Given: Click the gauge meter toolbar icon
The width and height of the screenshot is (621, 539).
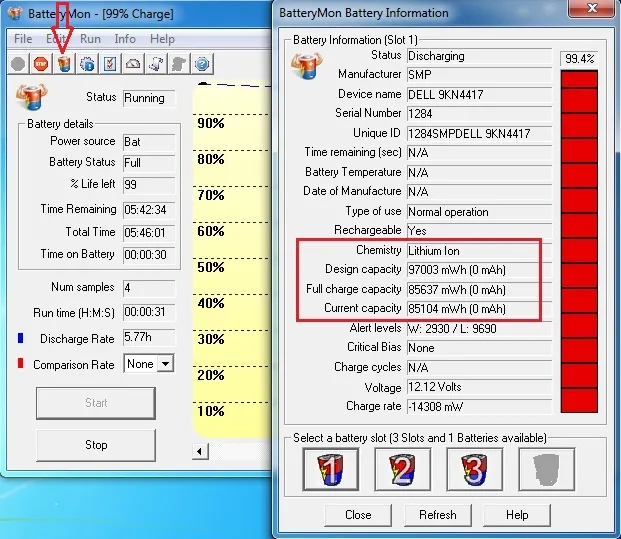Looking at the screenshot, I should click(133, 64).
